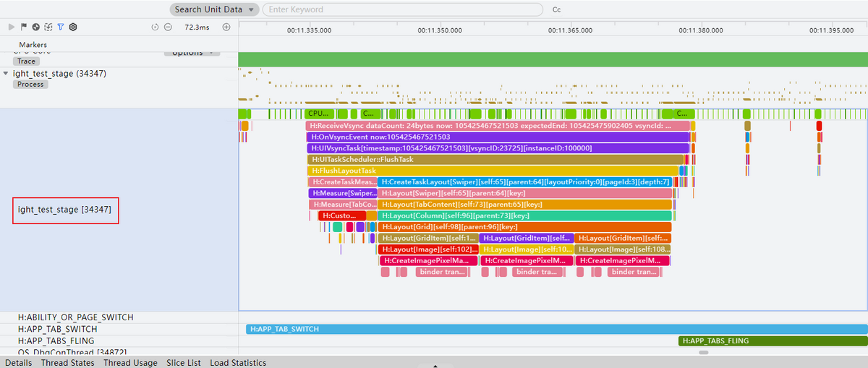This screenshot has width=868, height=368.
Task: Click the globe icon in toolbar
Action: [35, 27]
